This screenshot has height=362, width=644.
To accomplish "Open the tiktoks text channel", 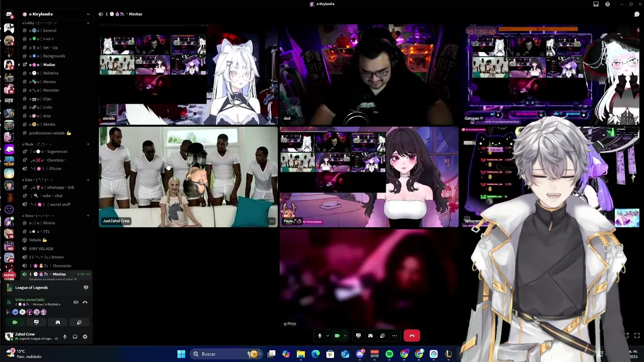I will tap(56, 124).
